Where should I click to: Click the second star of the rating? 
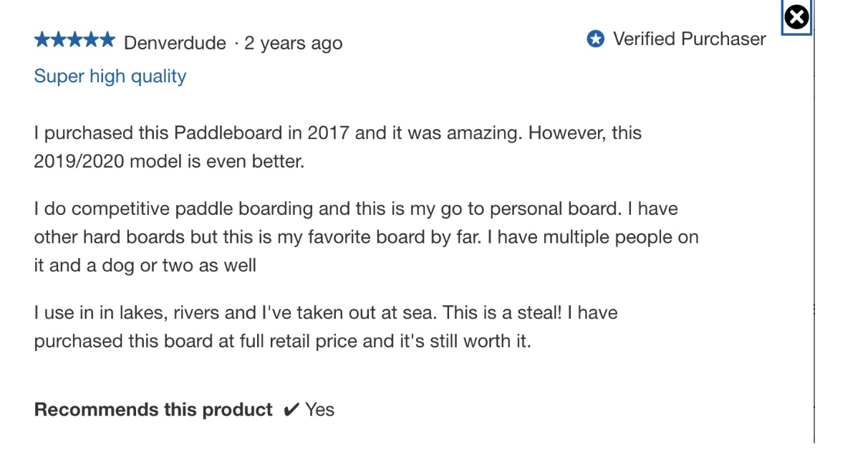pos(58,40)
